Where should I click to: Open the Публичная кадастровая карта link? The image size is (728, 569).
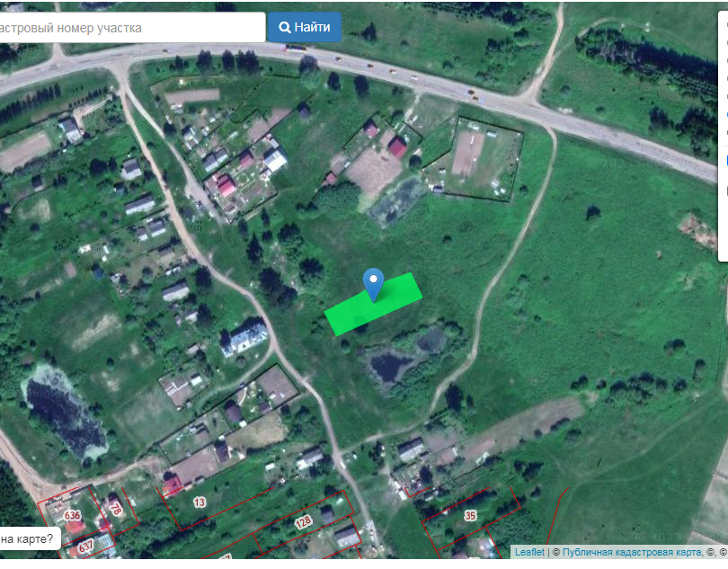[632, 552]
